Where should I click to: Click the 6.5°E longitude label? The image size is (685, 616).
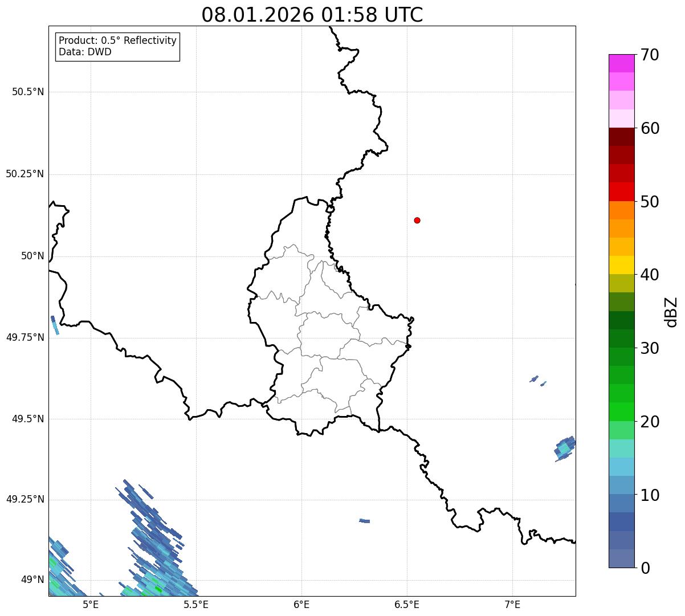[407, 605]
